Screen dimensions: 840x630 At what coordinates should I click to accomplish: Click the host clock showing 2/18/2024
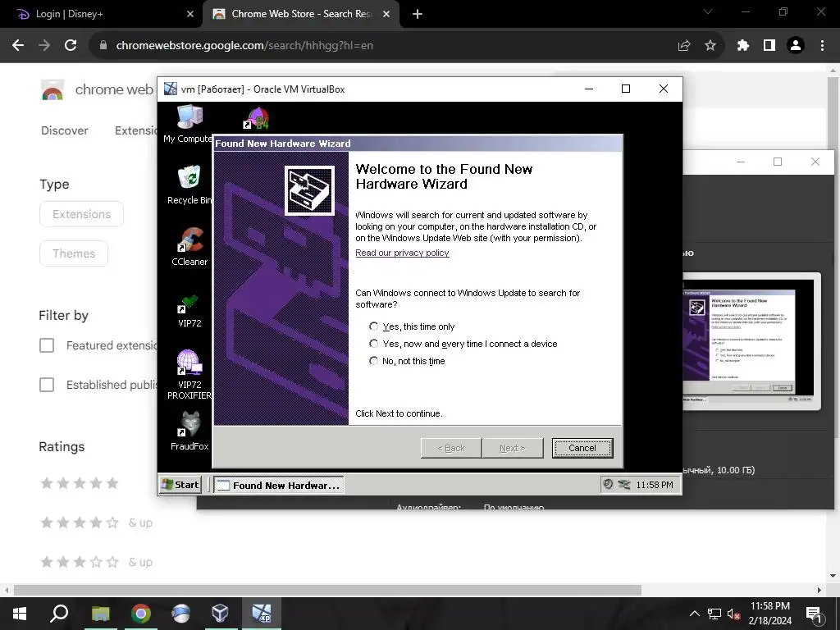(769, 614)
